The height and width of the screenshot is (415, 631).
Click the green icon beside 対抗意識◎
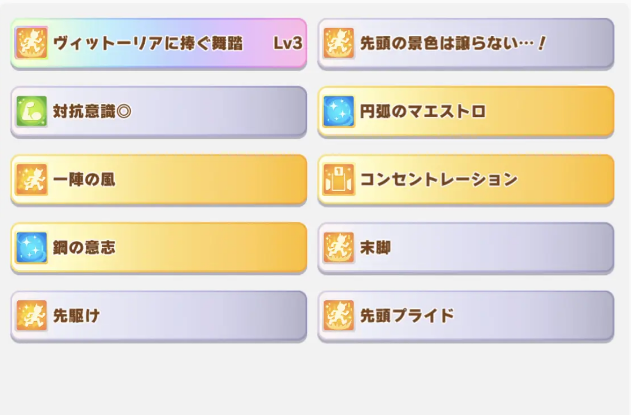pos(32,111)
